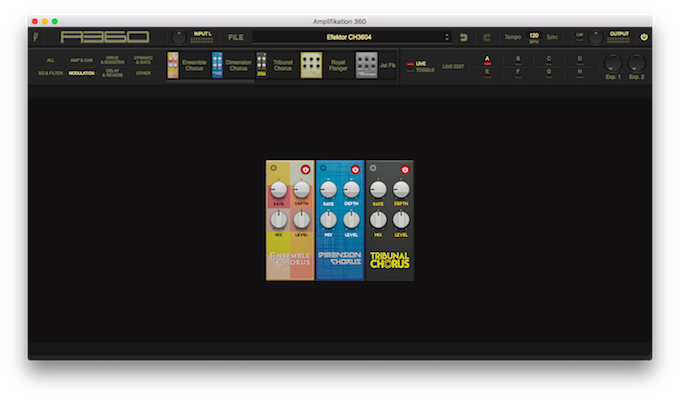This screenshot has height=400, width=680.
Task: Click the OUTPUT meter label
Action: point(619,34)
